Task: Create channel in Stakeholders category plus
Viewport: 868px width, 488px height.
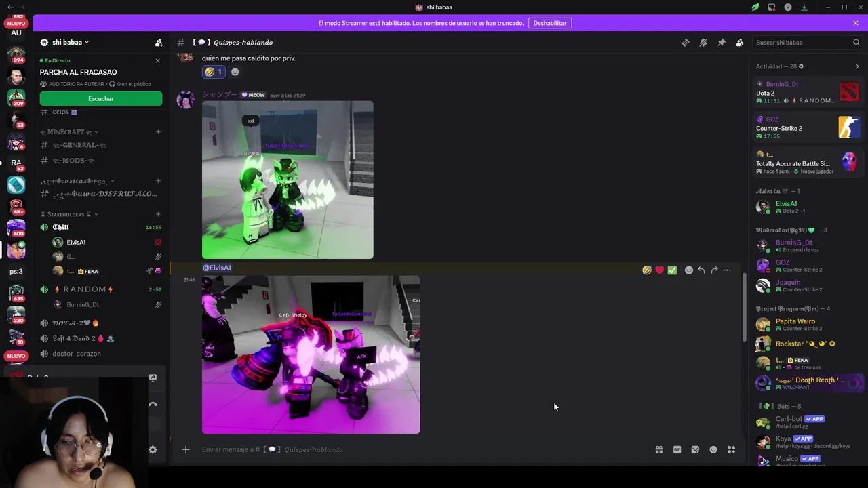Action: click(x=158, y=214)
